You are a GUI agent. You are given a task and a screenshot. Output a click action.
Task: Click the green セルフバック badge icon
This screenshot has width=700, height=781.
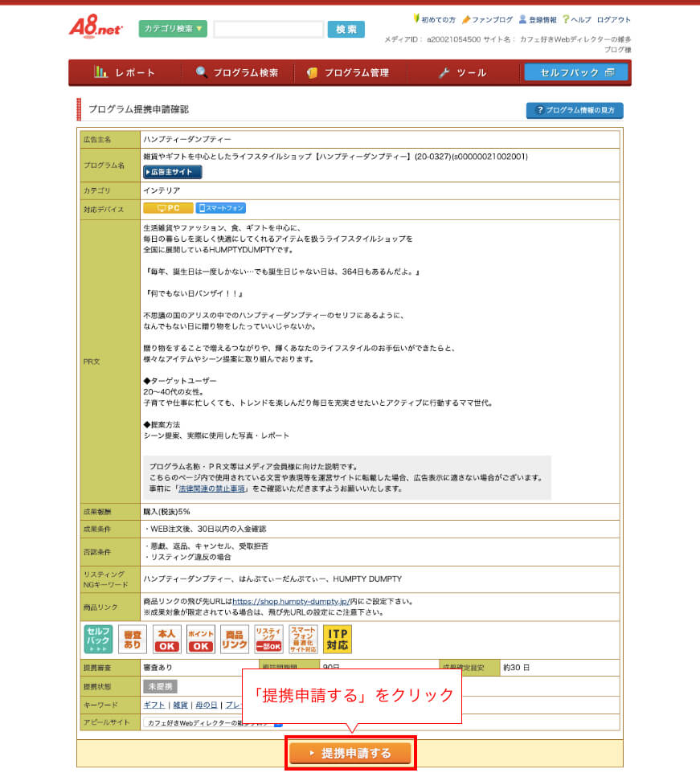click(98, 639)
